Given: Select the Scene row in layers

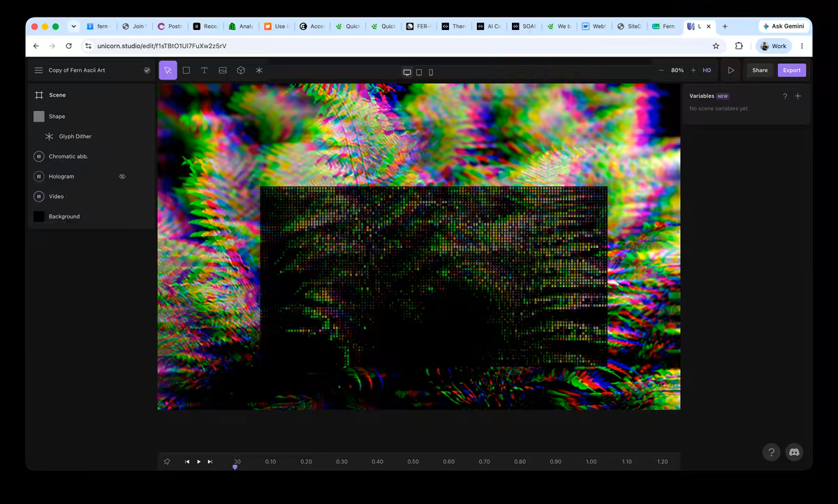Looking at the screenshot, I should 91,95.
